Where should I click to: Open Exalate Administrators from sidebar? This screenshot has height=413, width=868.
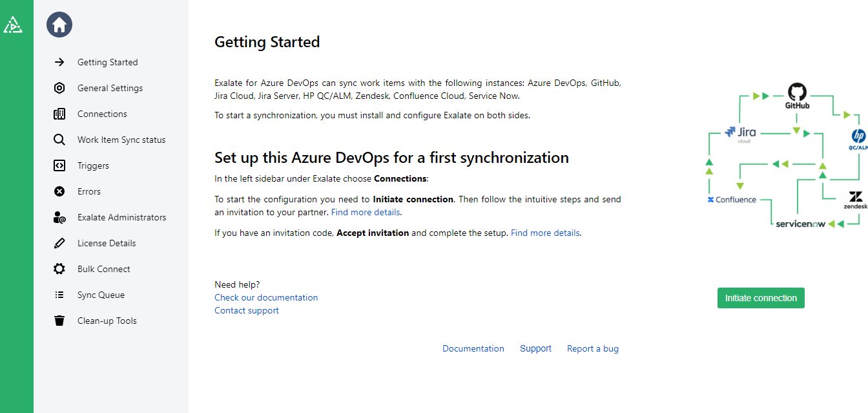121,217
